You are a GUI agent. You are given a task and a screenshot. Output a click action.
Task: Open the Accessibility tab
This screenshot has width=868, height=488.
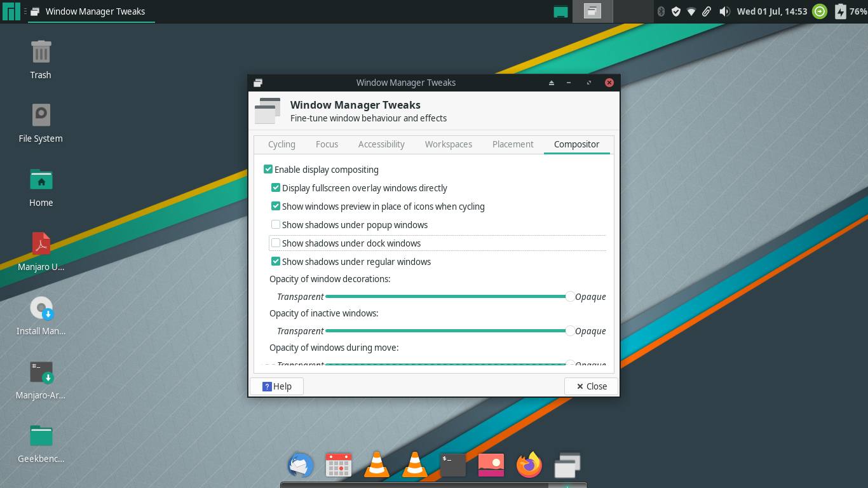click(x=381, y=144)
